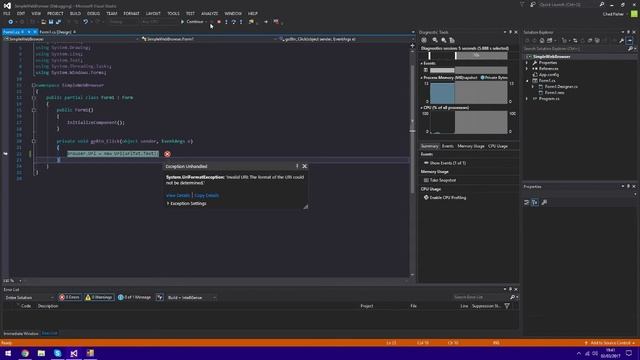The image size is (640, 360).
Task: Click diagnostic session timeline selection handle
Action: tap(456, 56)
